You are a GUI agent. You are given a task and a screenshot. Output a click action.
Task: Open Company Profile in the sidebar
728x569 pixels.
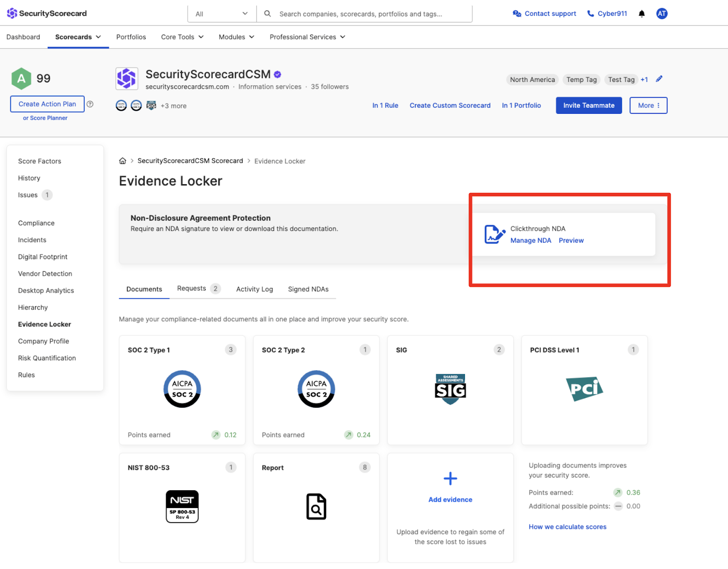pos(44,341)
